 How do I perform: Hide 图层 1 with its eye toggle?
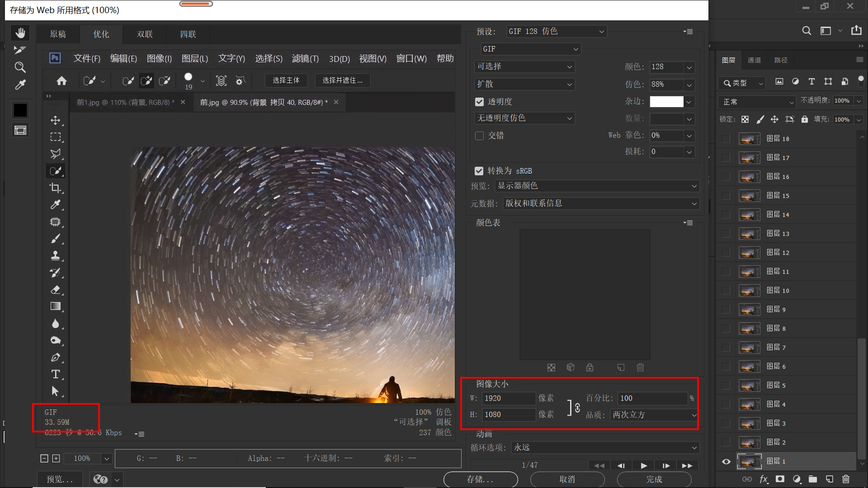pyautogui.click(x=726, y=461)
